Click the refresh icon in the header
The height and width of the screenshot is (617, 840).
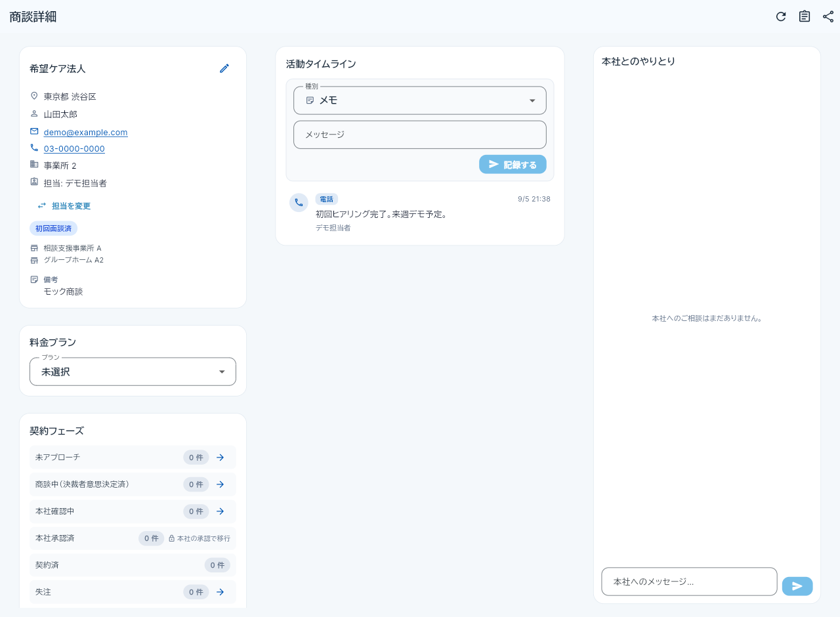[x=781, y=16]
